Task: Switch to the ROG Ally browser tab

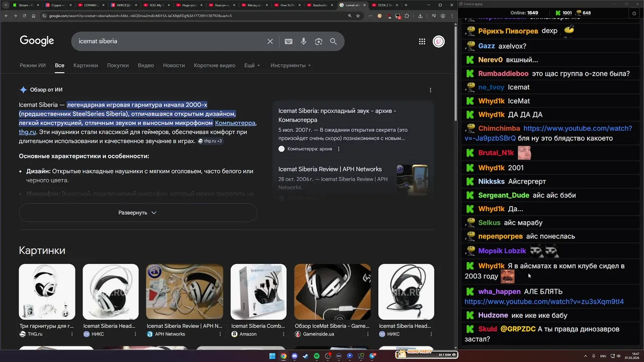Action: (x=156, y=5)
